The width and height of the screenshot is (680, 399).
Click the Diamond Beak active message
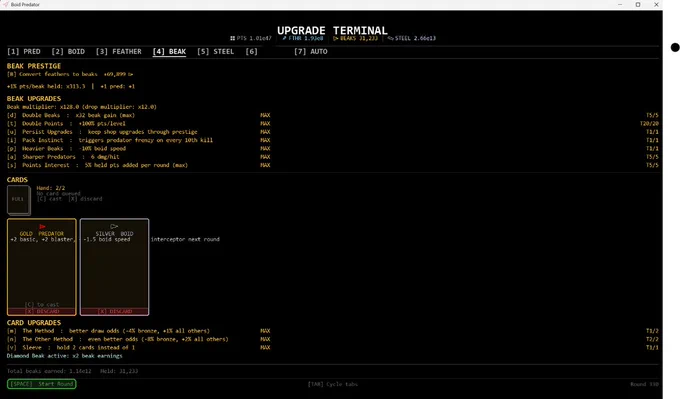pyautogui.click(x=65, y=356)
